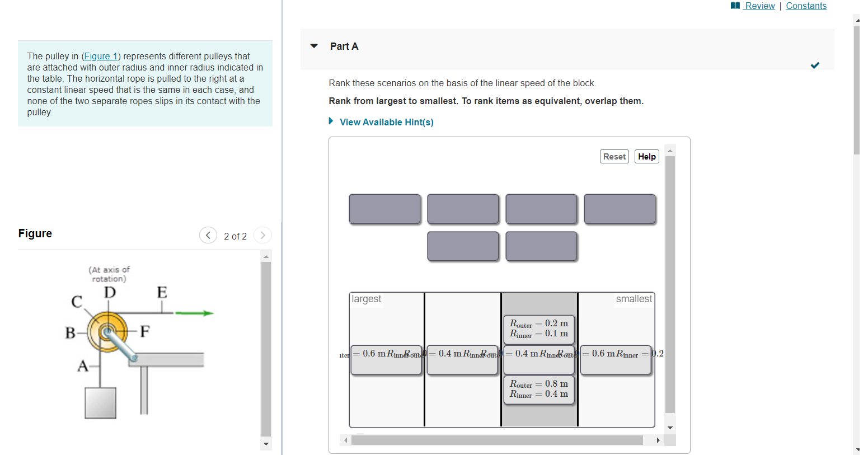Screen dimensions: 868x455
Task: Click point label B in the figure
Action: [x=71, y=333]
